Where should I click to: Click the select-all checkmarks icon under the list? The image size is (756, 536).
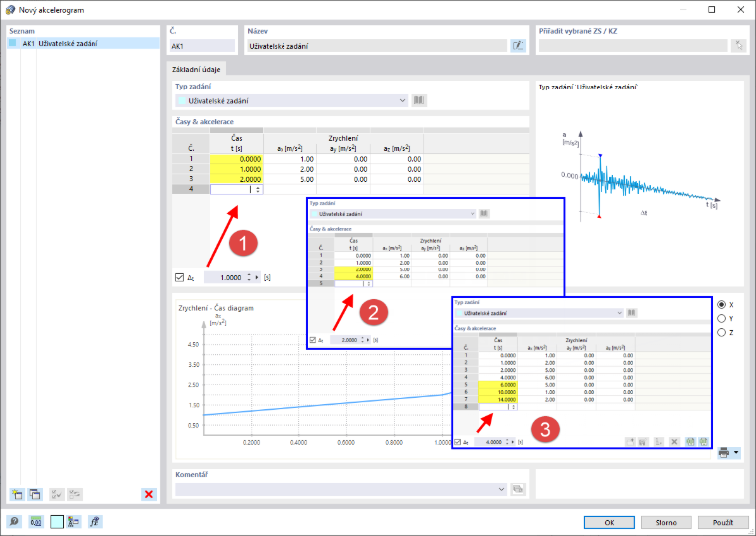pyautogui.click(x=57, y=494)
